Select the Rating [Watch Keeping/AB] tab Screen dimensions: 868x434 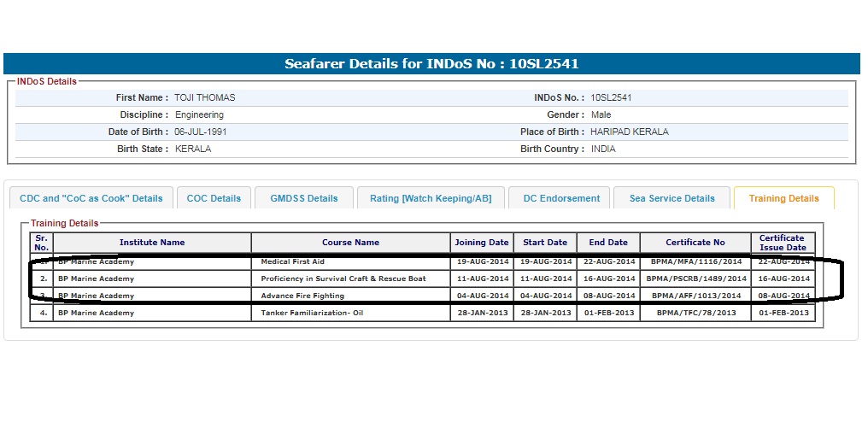431,198
